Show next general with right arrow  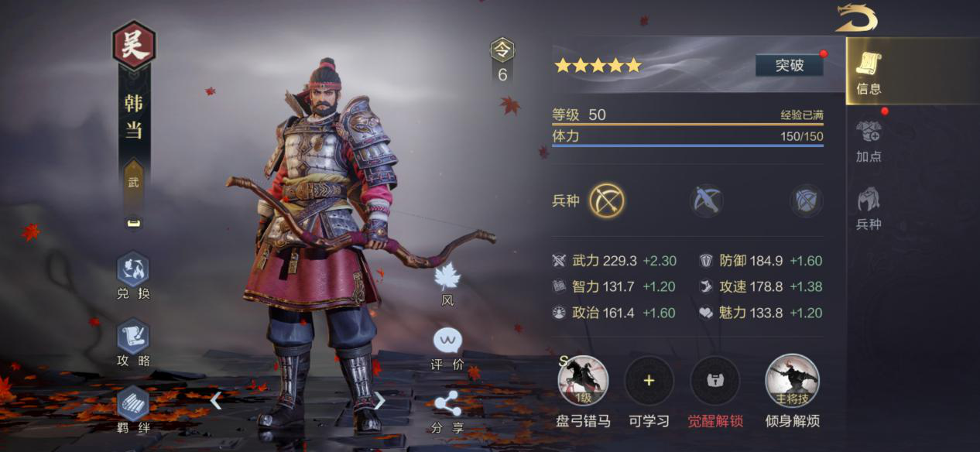(379, 400)
